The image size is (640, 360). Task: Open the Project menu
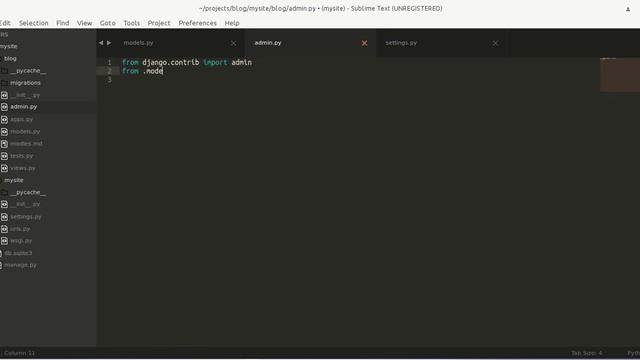pyautogui.click(x=159, y=23)
